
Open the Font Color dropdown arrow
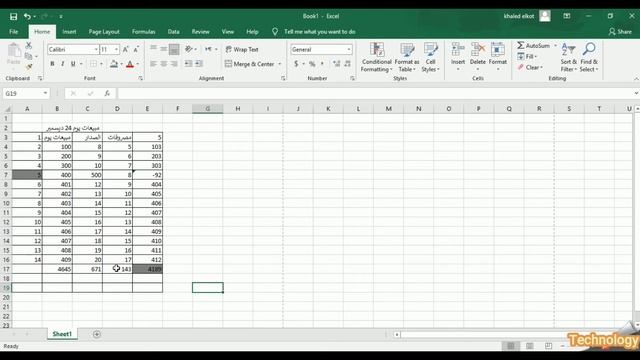click(138, 64)
